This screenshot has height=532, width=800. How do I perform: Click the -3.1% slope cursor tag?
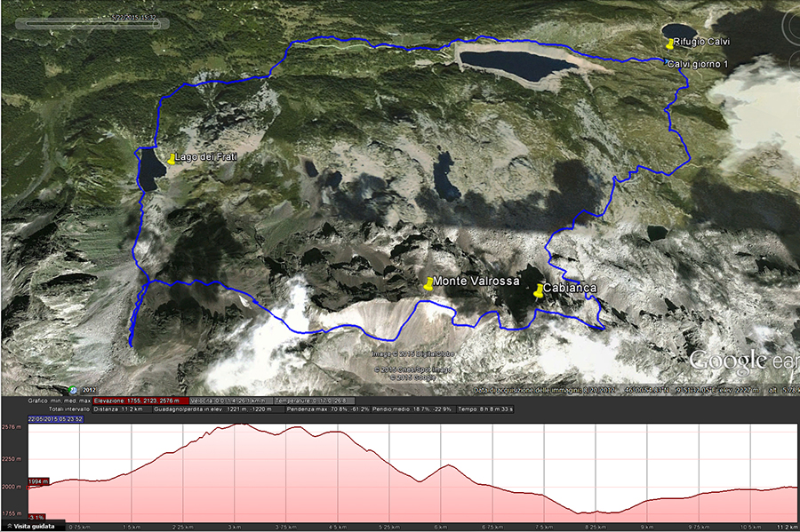36,517
